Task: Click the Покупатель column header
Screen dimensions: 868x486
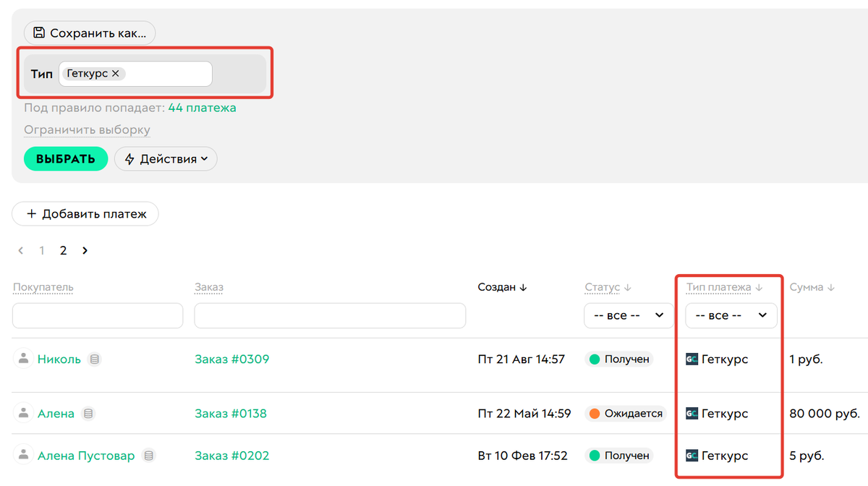Action: tap(43, 287)
